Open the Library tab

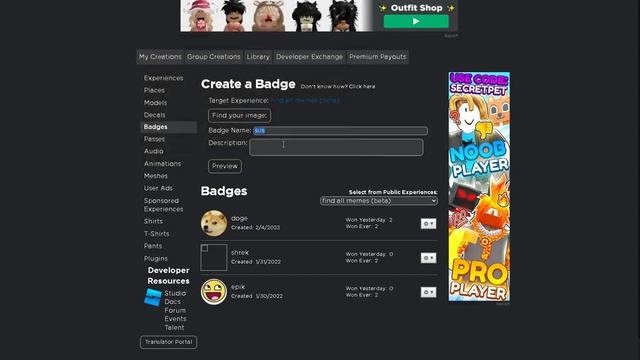tap(258, 57)
